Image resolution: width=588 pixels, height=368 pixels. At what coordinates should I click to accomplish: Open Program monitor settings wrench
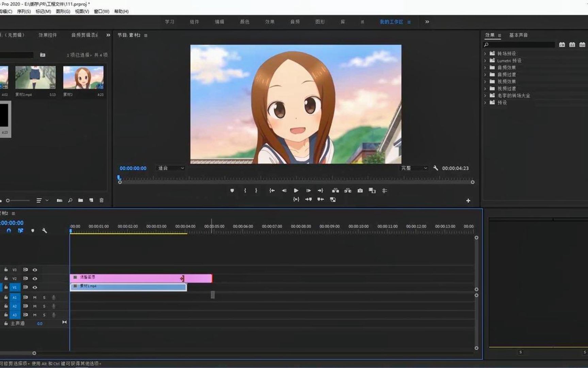tap(436, 168)
